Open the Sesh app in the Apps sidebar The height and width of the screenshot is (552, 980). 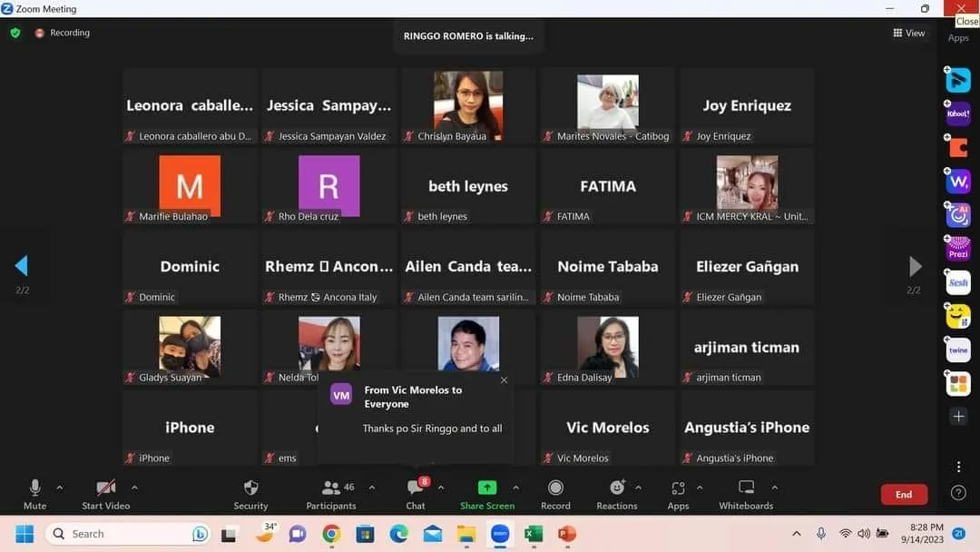(x=958, y=282)
